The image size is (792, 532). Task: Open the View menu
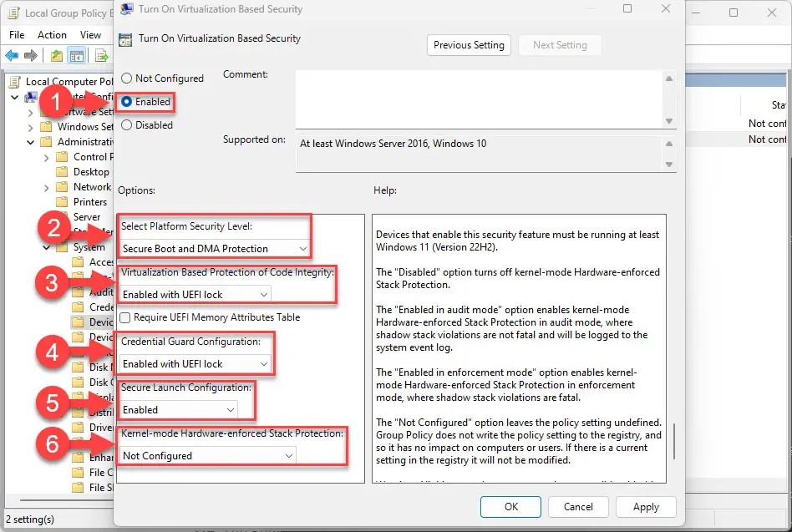click(x=90, y=34)
